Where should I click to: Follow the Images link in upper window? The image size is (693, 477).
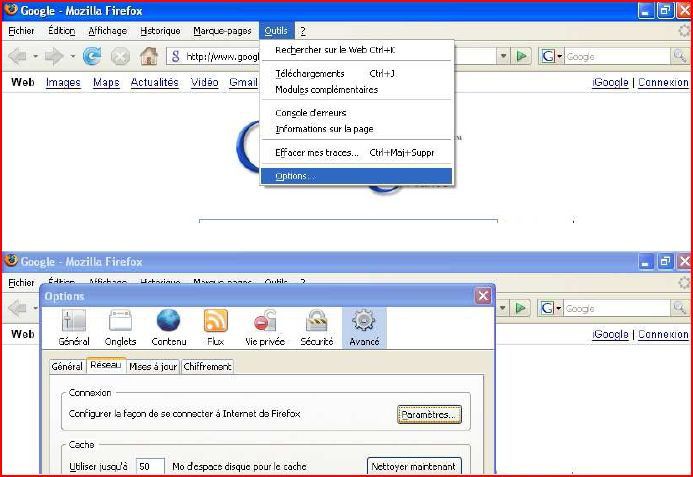tap(63, 82)
